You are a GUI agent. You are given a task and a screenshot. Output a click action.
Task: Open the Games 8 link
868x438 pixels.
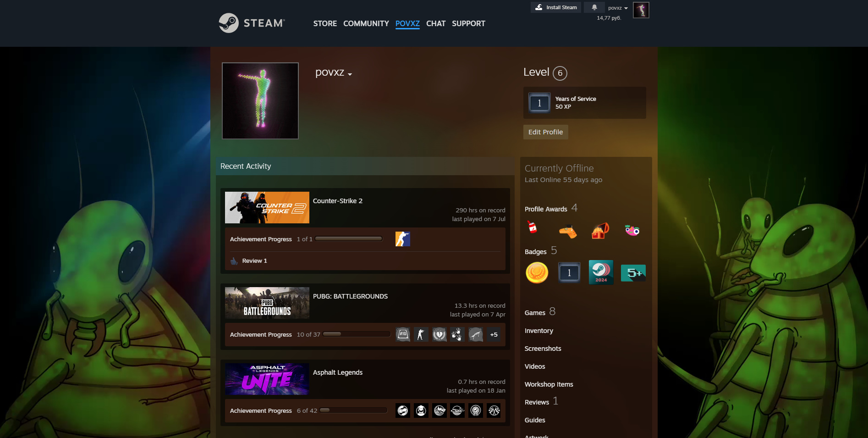pos(540,312)
